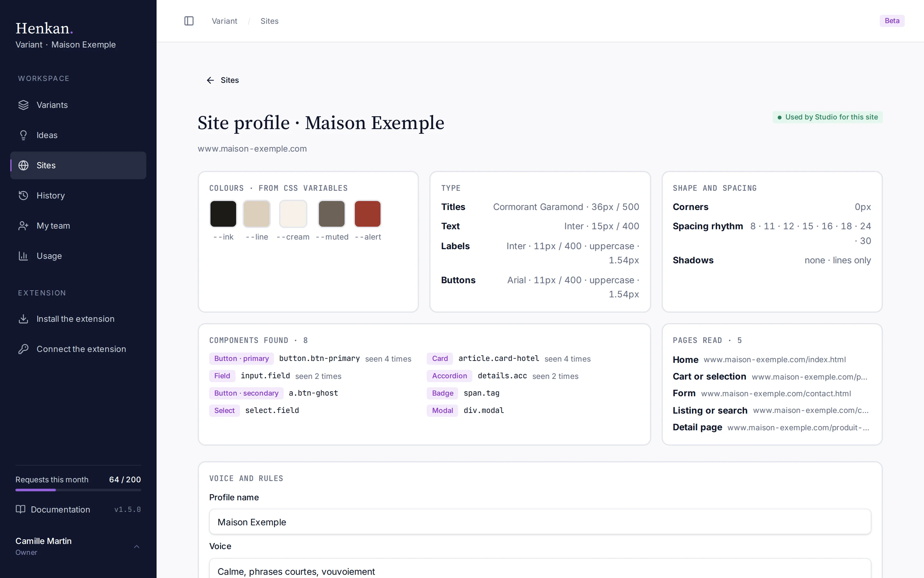Click the --line colour swatch

click(257, 214)
